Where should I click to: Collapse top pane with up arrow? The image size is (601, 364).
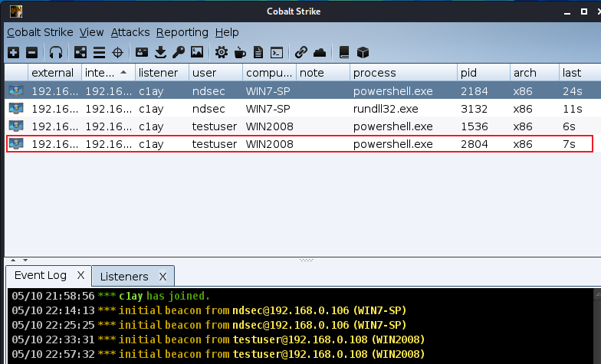(x=13, y=261)
